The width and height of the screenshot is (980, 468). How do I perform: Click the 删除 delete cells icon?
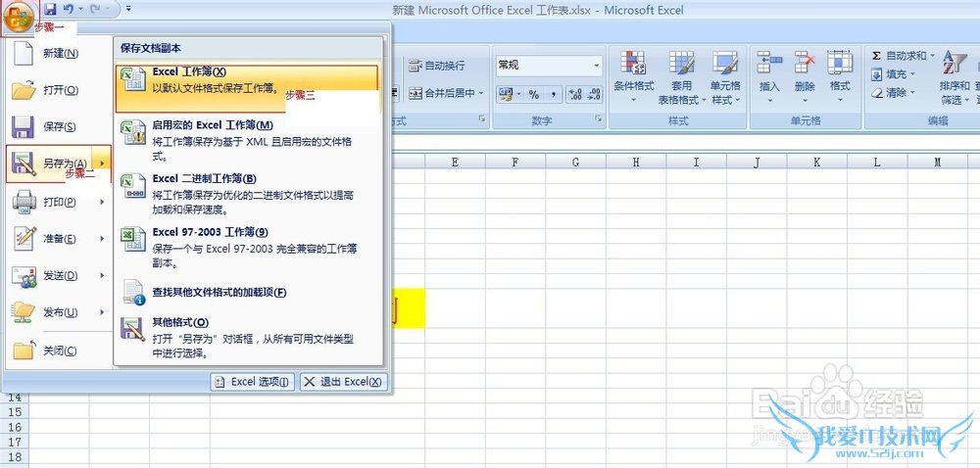(805, 63)
